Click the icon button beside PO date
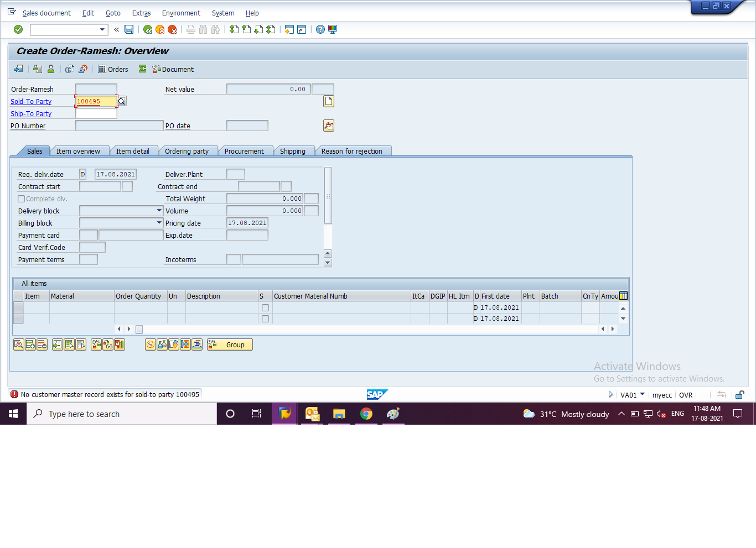Screen dimensions: 756x548 click(329, 126)
